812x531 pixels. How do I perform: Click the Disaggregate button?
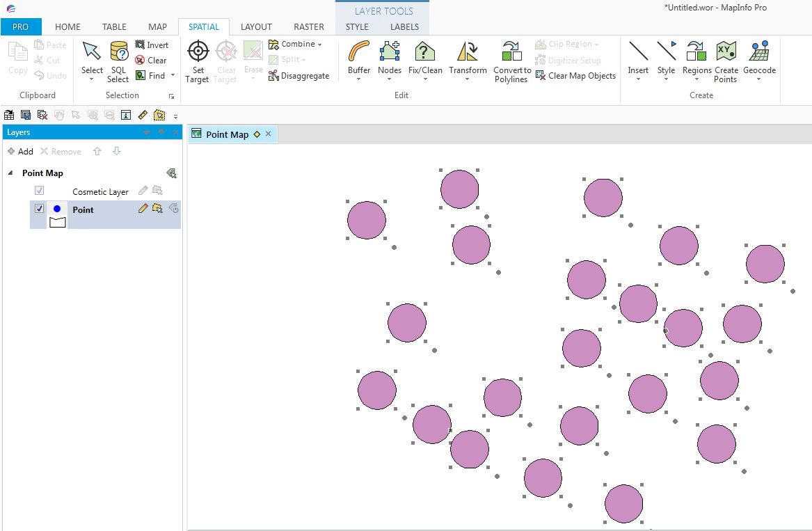pyautogui.click(x=298, y=76)
